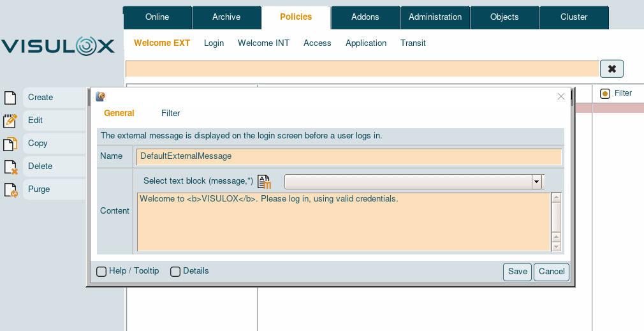This screenshot has width=644, height=331.
Task: Open the Filter tab in the dialog
Action: [170, 113]
